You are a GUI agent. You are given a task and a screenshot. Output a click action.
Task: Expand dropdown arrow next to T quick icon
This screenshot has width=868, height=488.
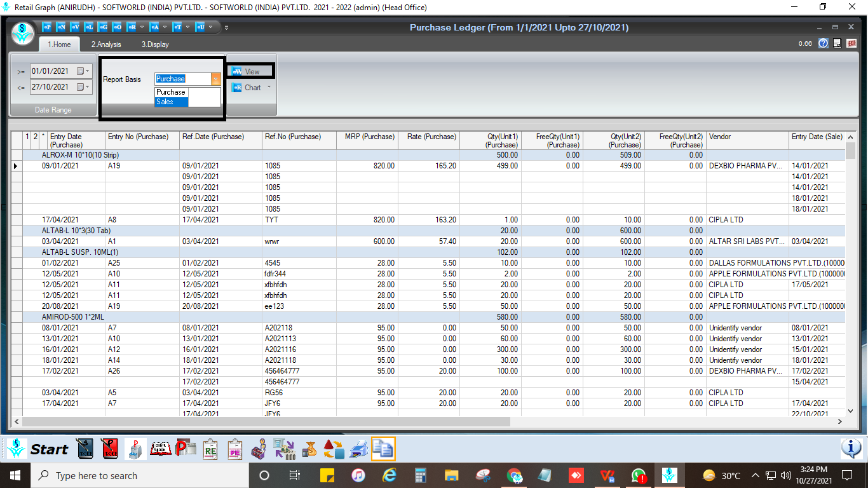tap(188, 27)
